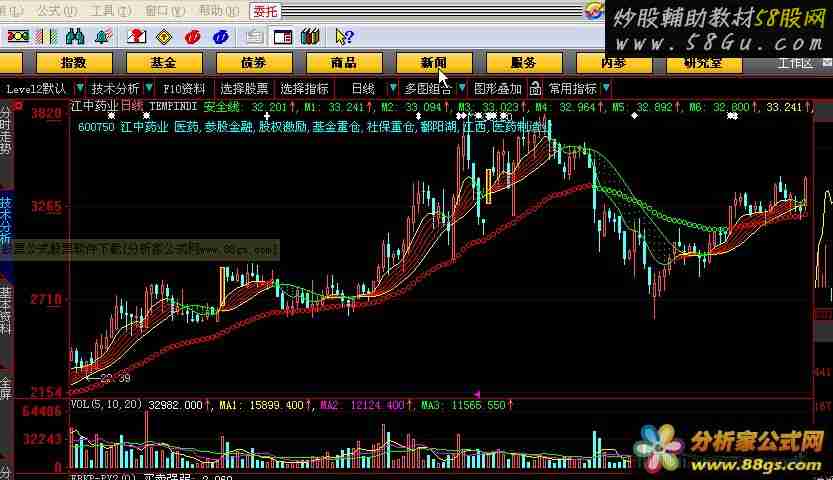The width and height of the screenshot is (833, 480).
Task: Open the 帮助 menu
Action: (219, 10)
